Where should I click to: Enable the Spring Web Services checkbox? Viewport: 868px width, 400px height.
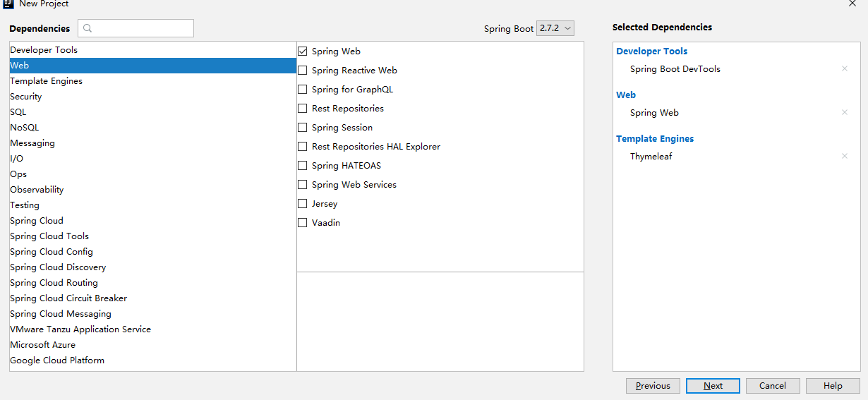(x=303, y=184)
